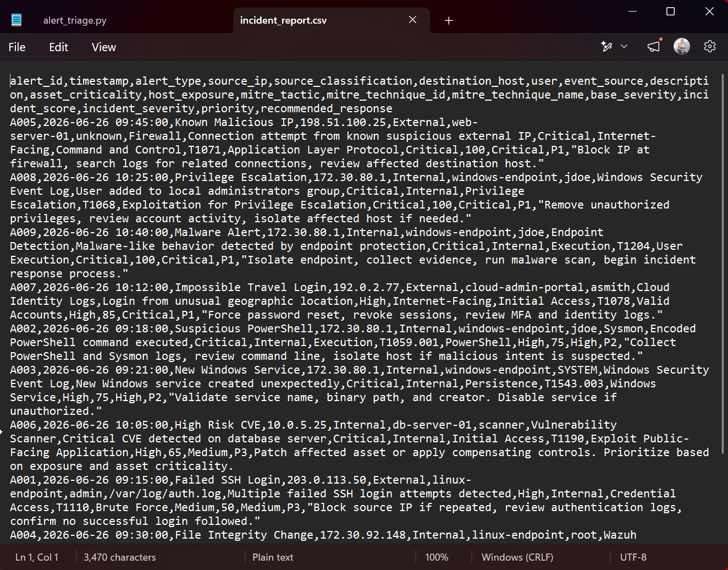Click the db-server-01 text

432,425
